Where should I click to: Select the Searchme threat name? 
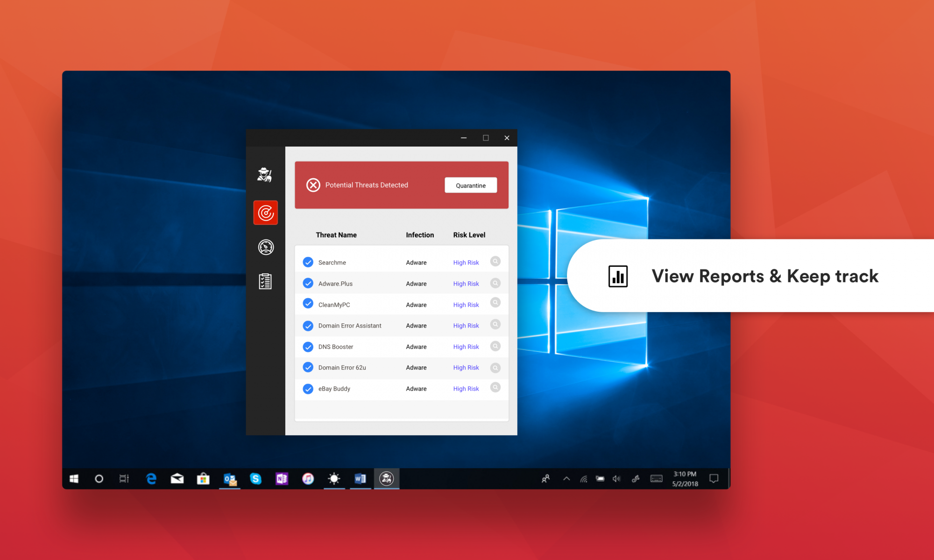tap(332, 263)
